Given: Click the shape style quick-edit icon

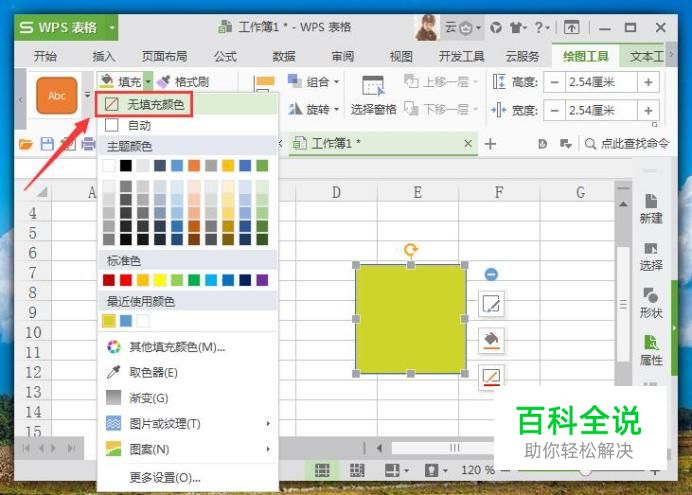Looking at the screenshot, I should click(x=492, y=304).
